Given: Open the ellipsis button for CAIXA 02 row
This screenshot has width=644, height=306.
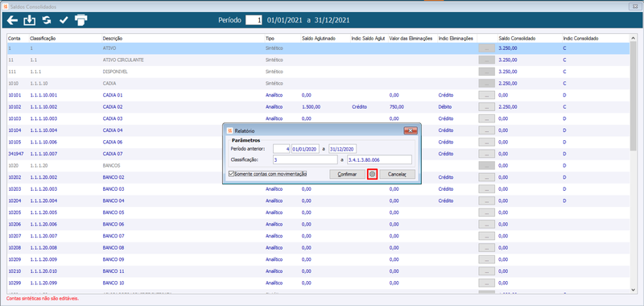Looking at the screenshot, I should 487,107.
